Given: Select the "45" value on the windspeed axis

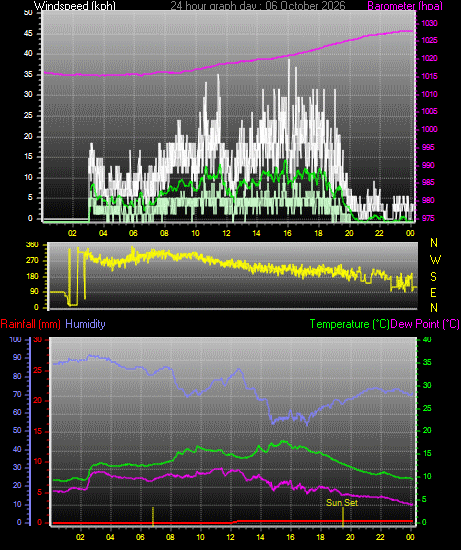Looking at the screenshot, I should 28,34.
